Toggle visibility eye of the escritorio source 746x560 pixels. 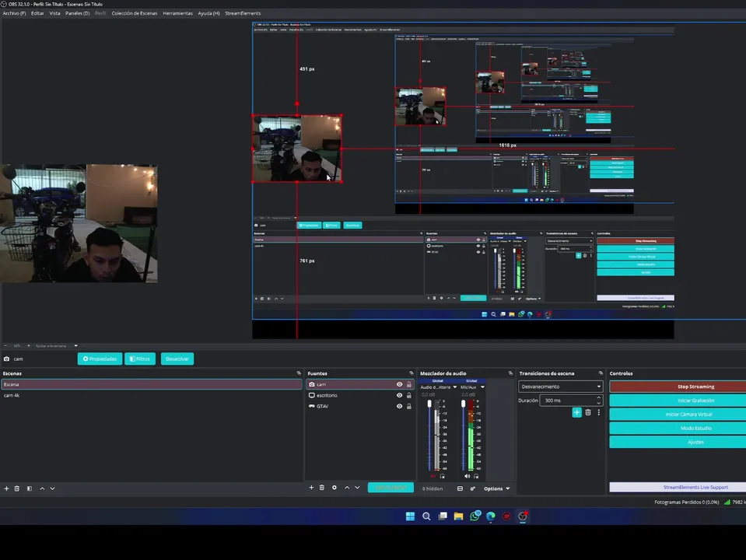click(400, 395)
